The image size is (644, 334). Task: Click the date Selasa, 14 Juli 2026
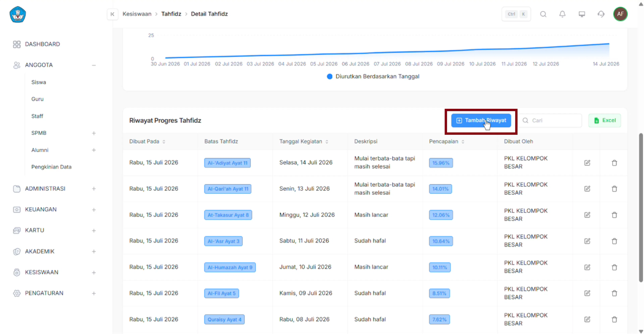[306, 162]
